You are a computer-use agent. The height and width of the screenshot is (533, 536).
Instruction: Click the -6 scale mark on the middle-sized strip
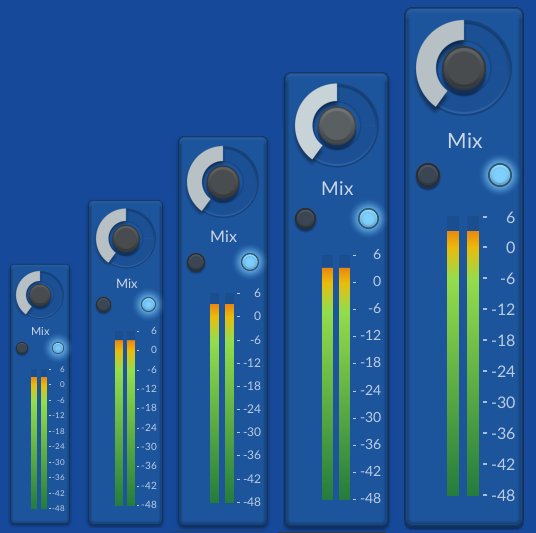255,340
